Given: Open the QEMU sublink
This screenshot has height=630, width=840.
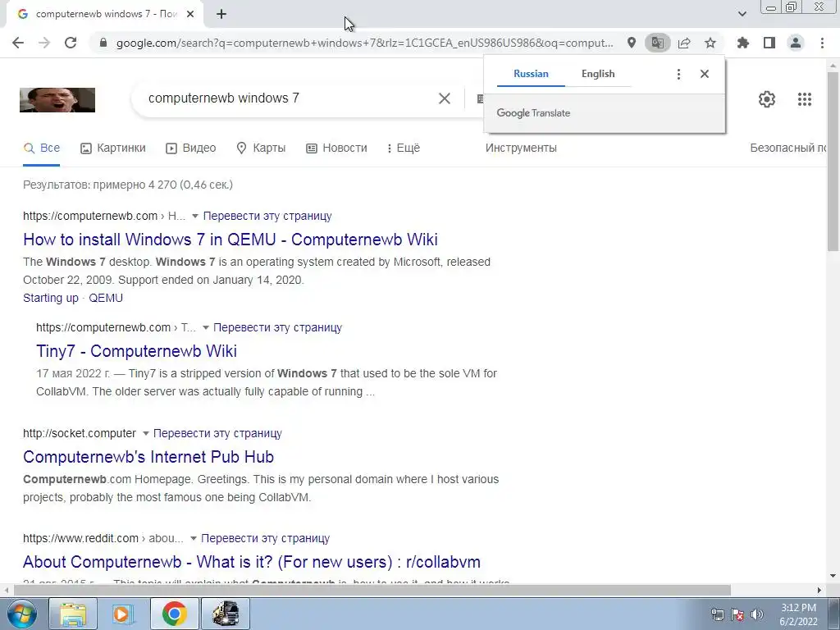Looking at the screenshot, I should 106,298.
